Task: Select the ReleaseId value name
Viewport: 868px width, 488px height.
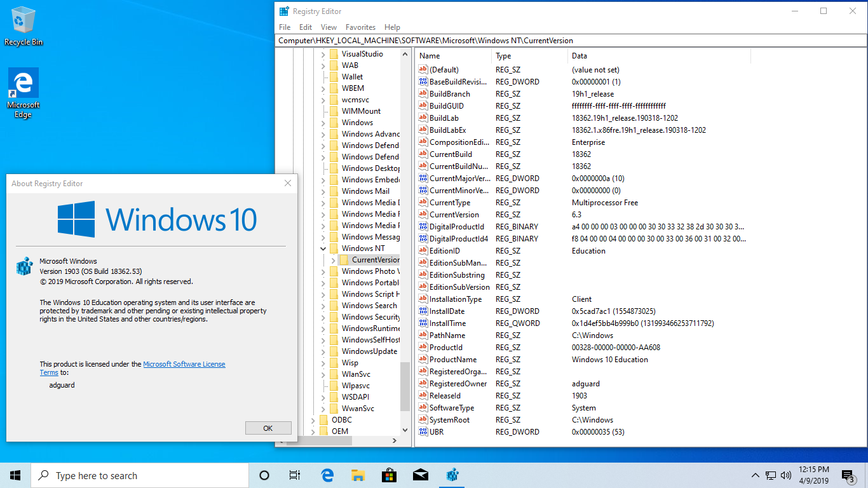Action: (x=445, y=396)
